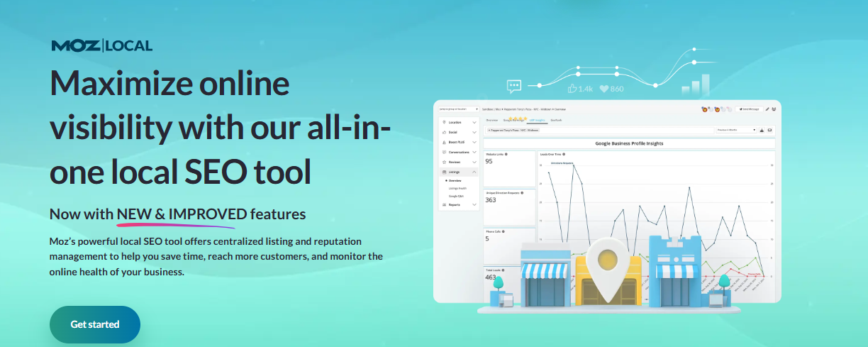The image size is (868, 347).
Task: Expand the Location section chevron
Action: 474,122
